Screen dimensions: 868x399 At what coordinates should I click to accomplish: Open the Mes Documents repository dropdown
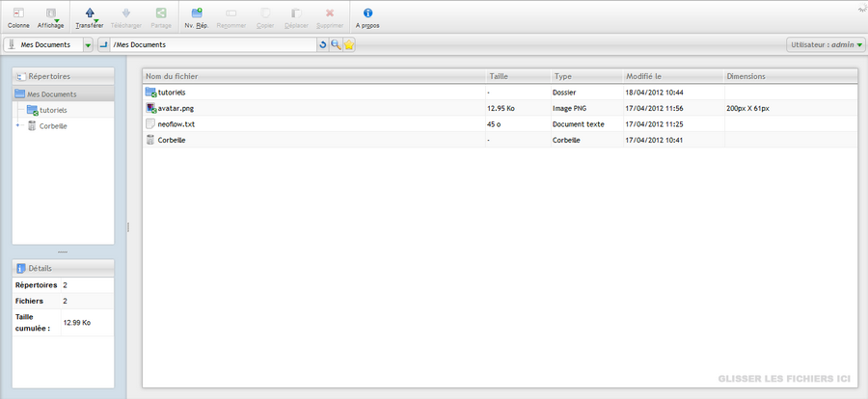point(88,45)
